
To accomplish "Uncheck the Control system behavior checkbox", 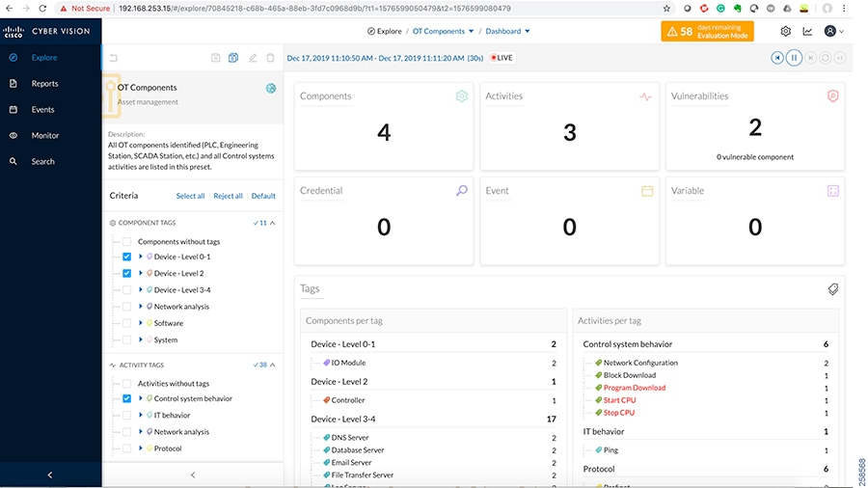I will coord(126,398).
